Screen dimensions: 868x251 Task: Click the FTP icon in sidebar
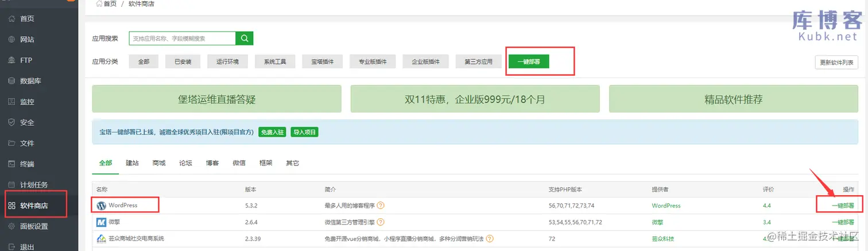[x=11, y=60]
